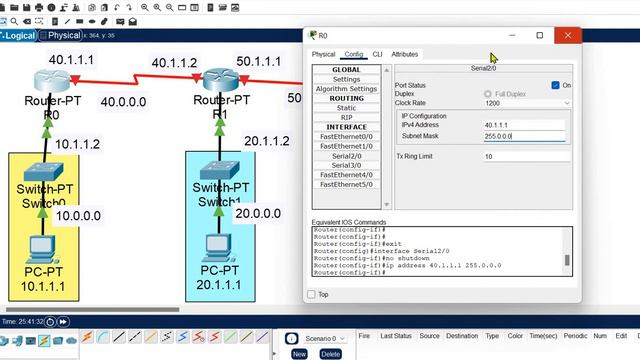
Task: Redo the last action
Action: 129,7
